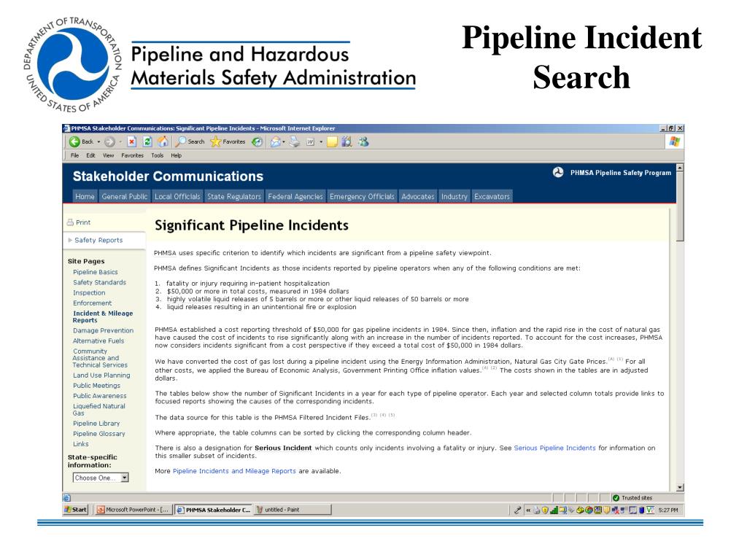This screenshot has height=560, width=747.
Task: Click the Print icon in browser toolbar
Action: point(295,142)
